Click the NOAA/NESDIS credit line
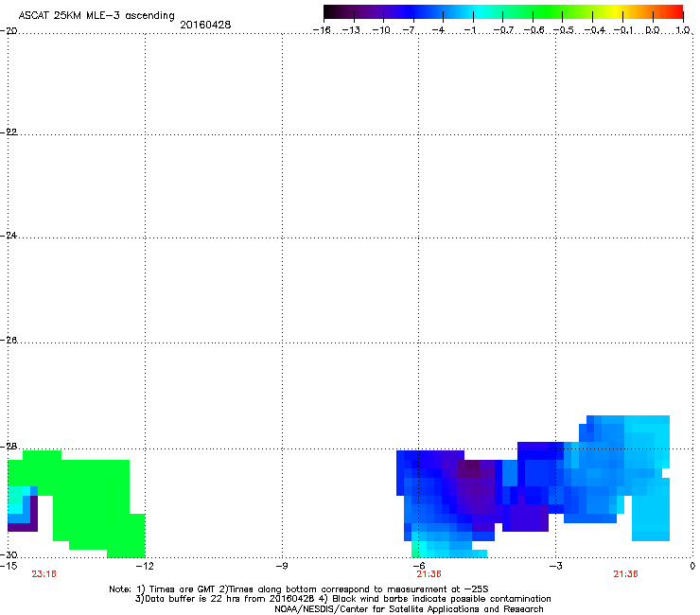 [x=409, y=609]
